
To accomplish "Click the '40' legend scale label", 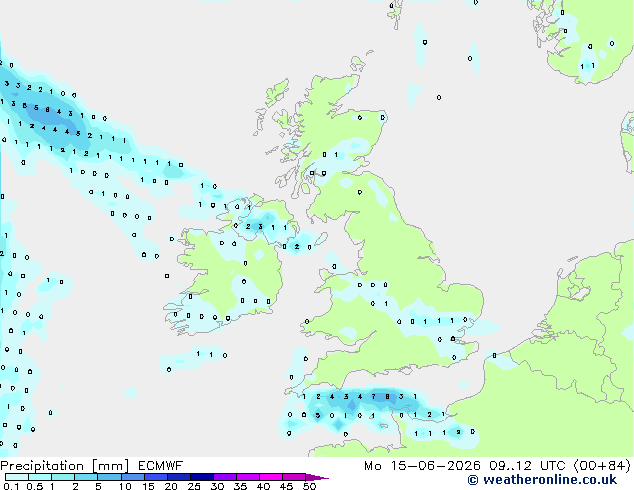I will coord(263,486).
